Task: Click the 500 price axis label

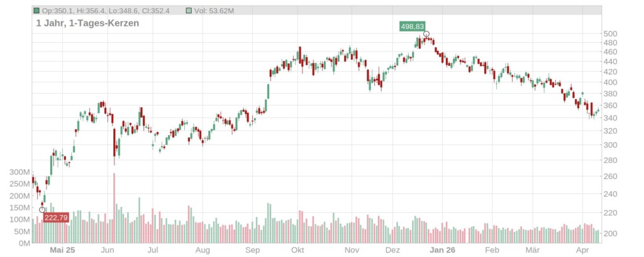Action: pos(611,34)
